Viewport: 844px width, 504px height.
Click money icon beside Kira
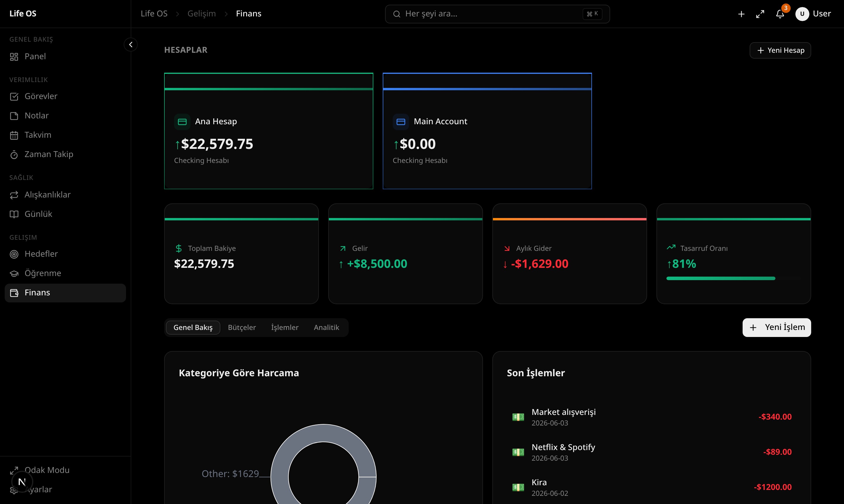518,487
